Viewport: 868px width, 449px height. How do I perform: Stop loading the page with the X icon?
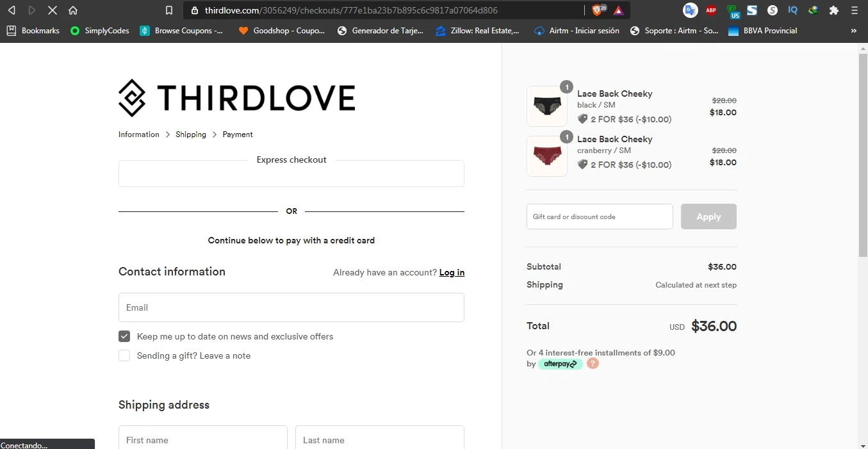(53, 10)
